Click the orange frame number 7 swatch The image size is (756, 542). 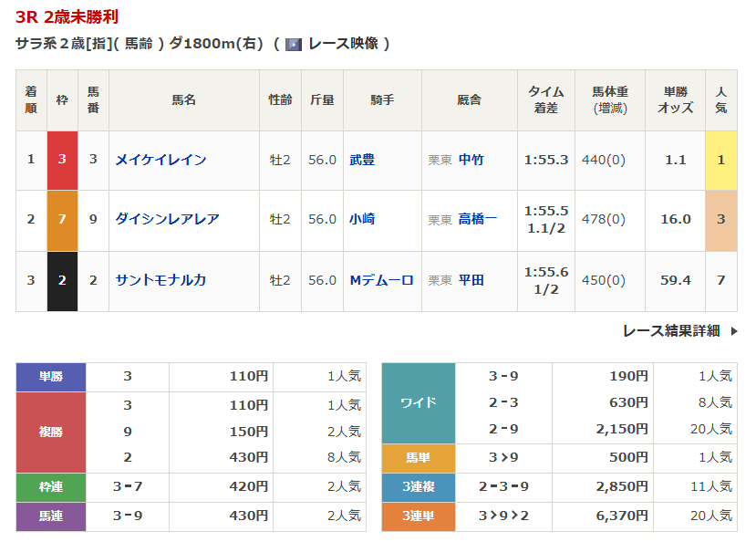(x=62, y=219)
